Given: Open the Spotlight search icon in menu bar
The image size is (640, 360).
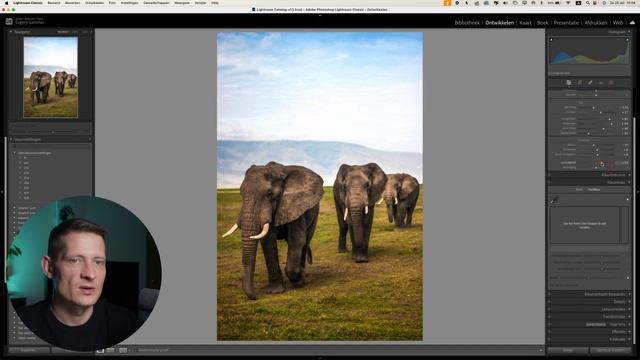Looking at the screenshot, I should pos(588,3).
